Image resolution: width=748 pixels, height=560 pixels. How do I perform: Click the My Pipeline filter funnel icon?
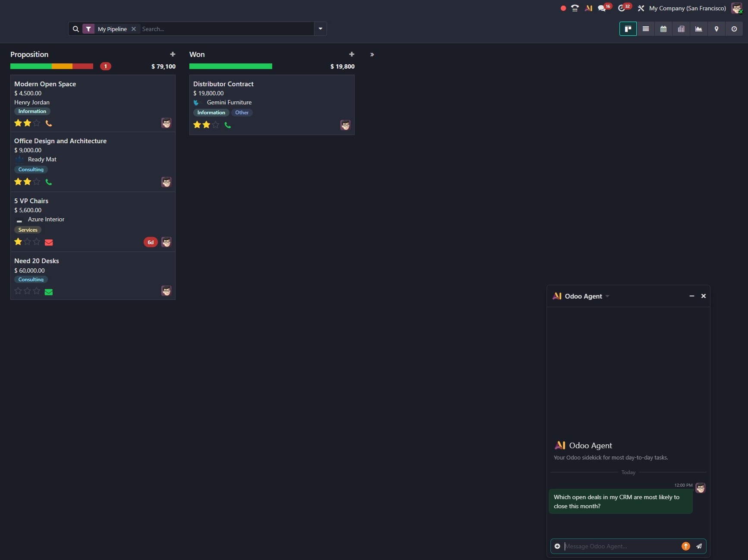(x=88, y=29)
